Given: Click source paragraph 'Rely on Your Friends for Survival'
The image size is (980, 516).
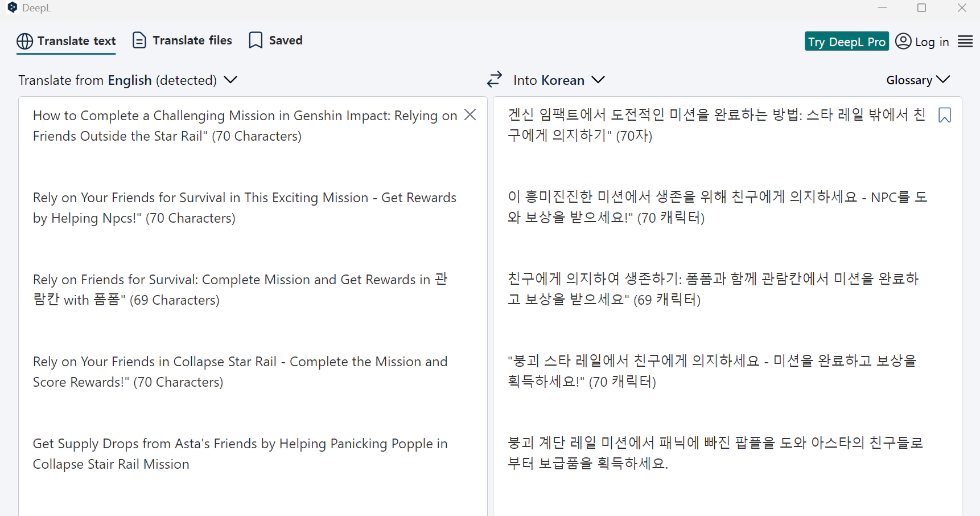Looking at the screenshot, I should (245, 208).
